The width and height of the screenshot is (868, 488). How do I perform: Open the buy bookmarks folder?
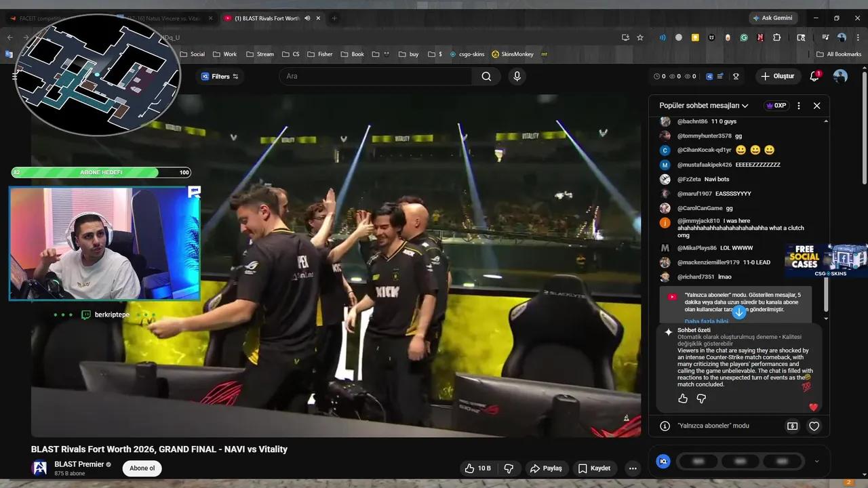(x=409, y=54)
